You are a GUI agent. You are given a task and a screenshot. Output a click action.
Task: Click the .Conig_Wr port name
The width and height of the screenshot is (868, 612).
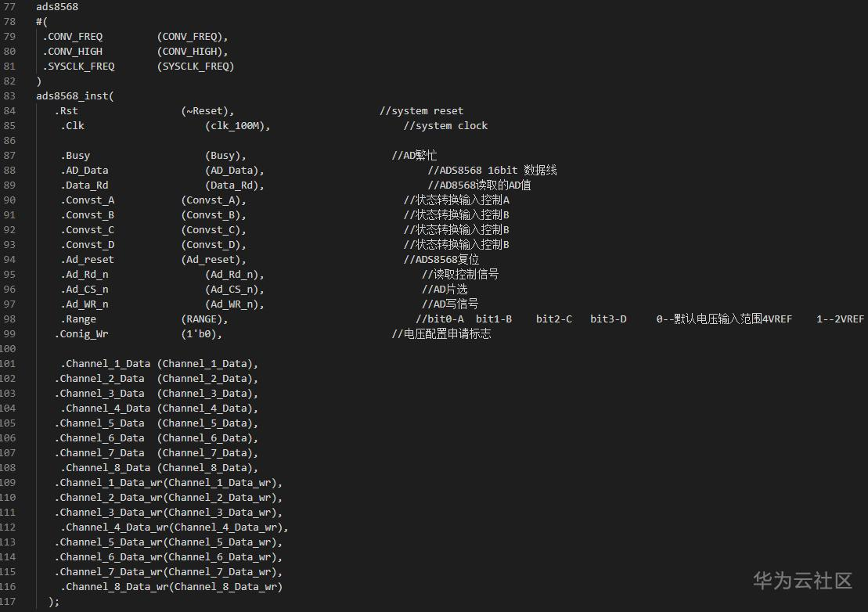81,334
